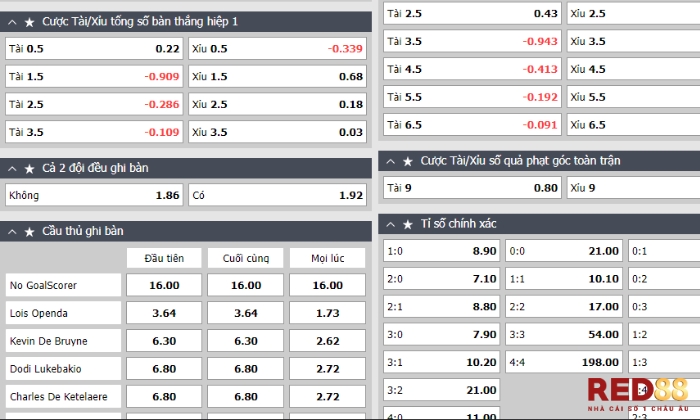Favorite the first-half Tài/Xỉu goals market star
Screen dimensions: 700x420
pos(29,22)
